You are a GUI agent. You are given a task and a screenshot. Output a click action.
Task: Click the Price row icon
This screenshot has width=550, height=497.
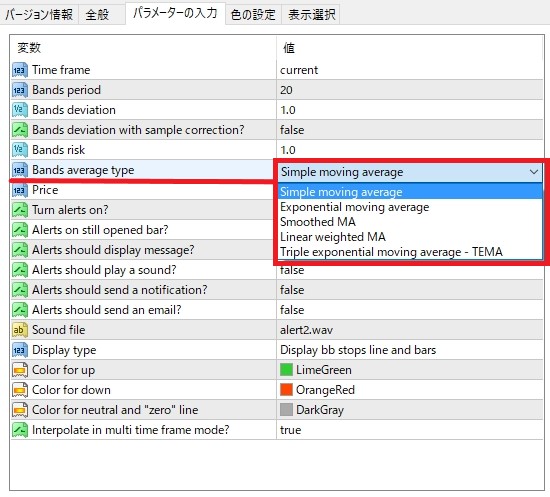[x=20, y=190]
